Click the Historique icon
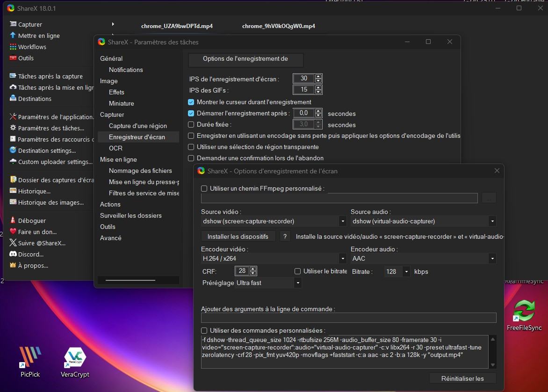The width and height of the screenshot is (548, 392). click(13, 191)
